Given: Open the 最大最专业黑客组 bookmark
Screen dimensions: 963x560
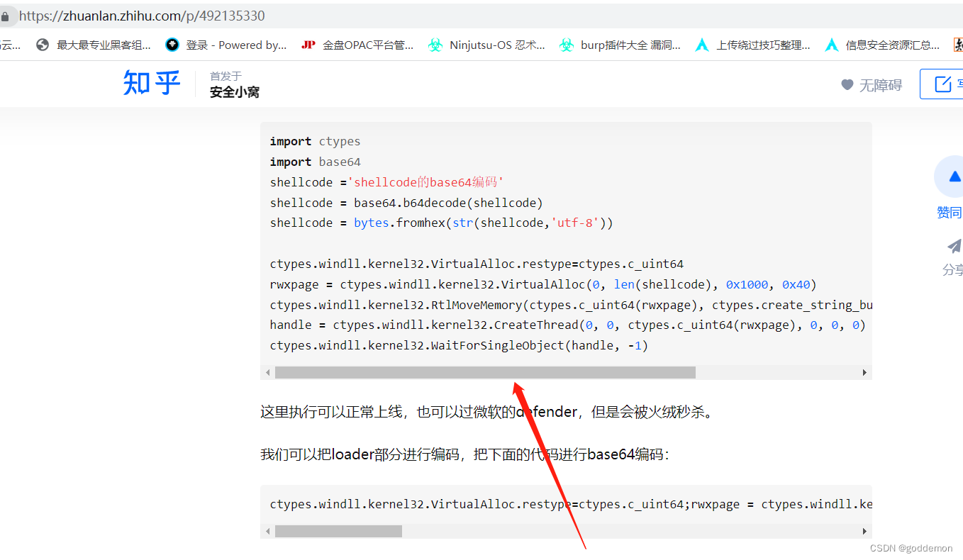Looking at the screenshot, I should click(x=94, y=45).
